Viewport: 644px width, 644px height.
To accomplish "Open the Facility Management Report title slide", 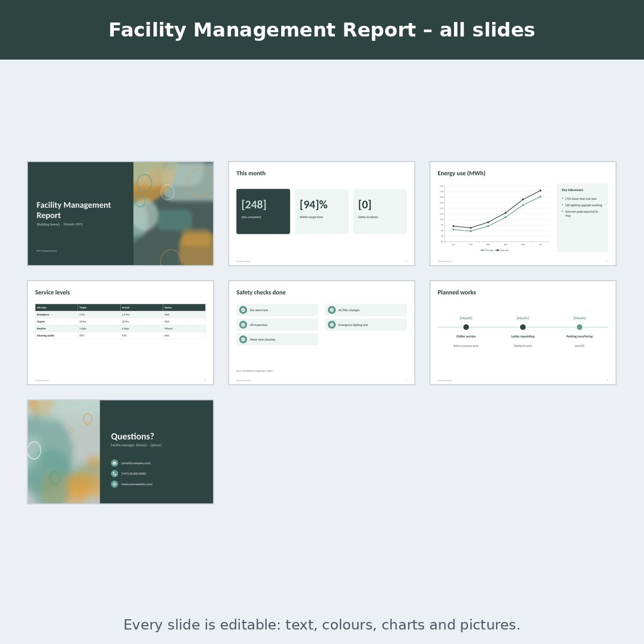I will point(120,214).
